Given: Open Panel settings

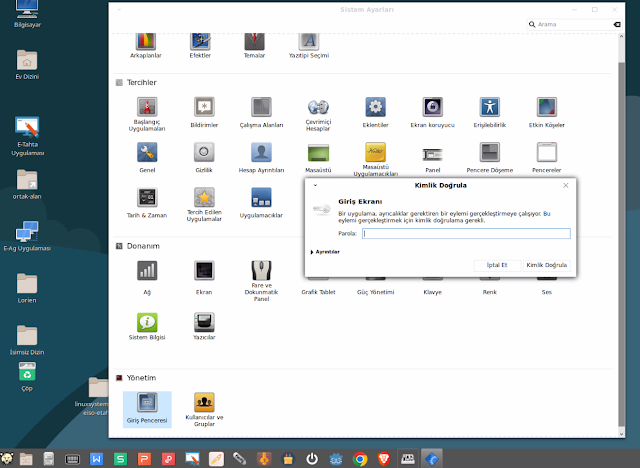Looking at the screenshot, I should click(433, 159).
